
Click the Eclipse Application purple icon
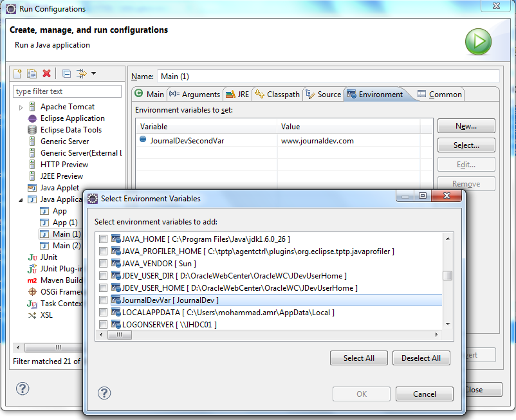coord(32,118)
